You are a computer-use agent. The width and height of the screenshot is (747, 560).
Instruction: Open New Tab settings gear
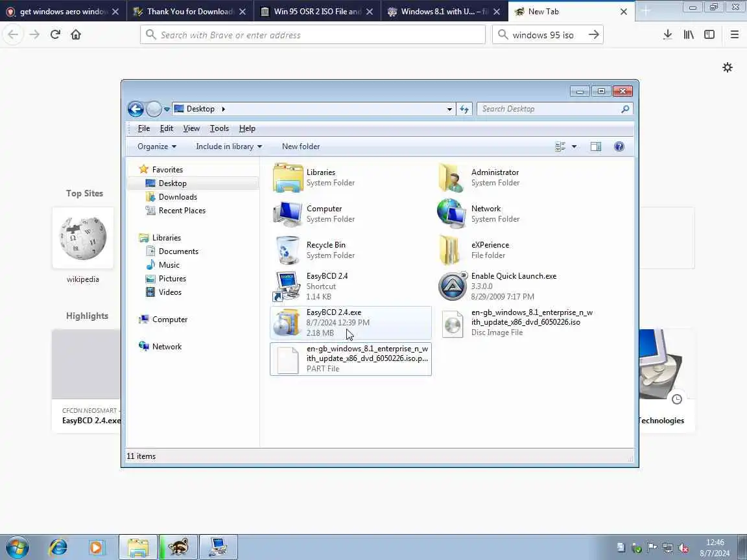[x=727, y=67]
